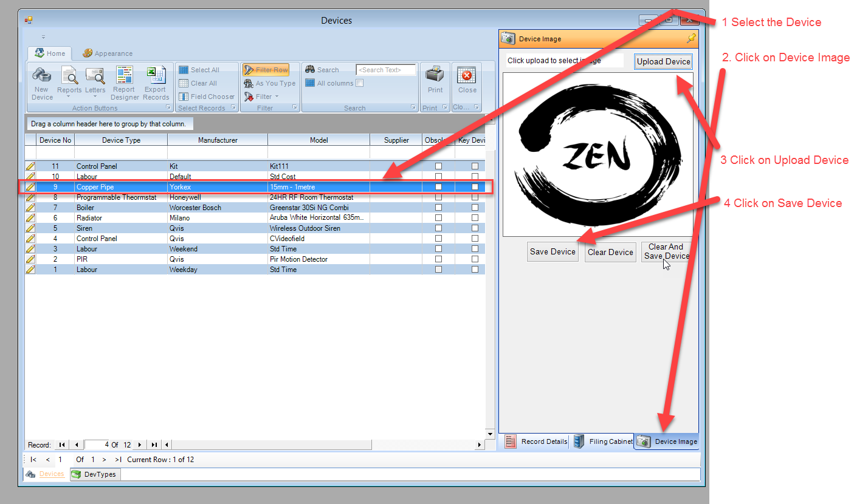
Task: Click the ZEN device image preview
Action: (x=597, y=155)
